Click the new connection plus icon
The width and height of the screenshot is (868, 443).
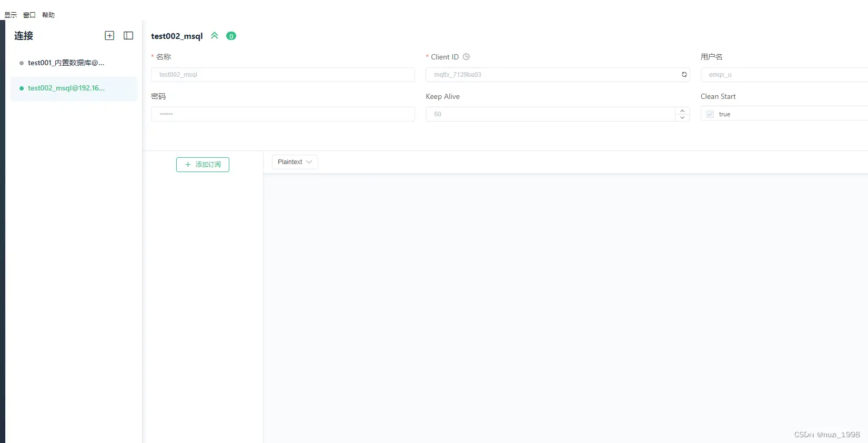[109, 36]
